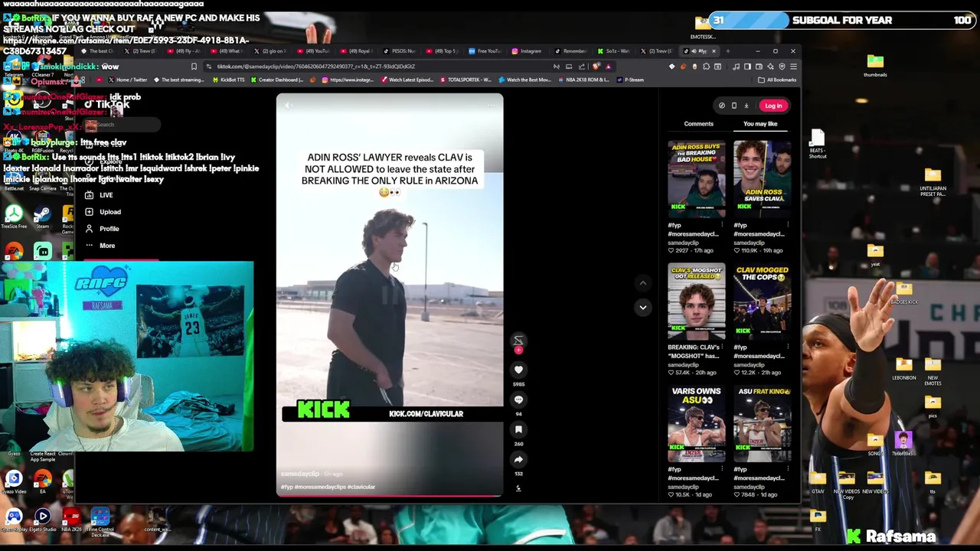Follow creator via red plus avatar badge
The width and height of the screenshot is (980, 551).
(518, 350)
